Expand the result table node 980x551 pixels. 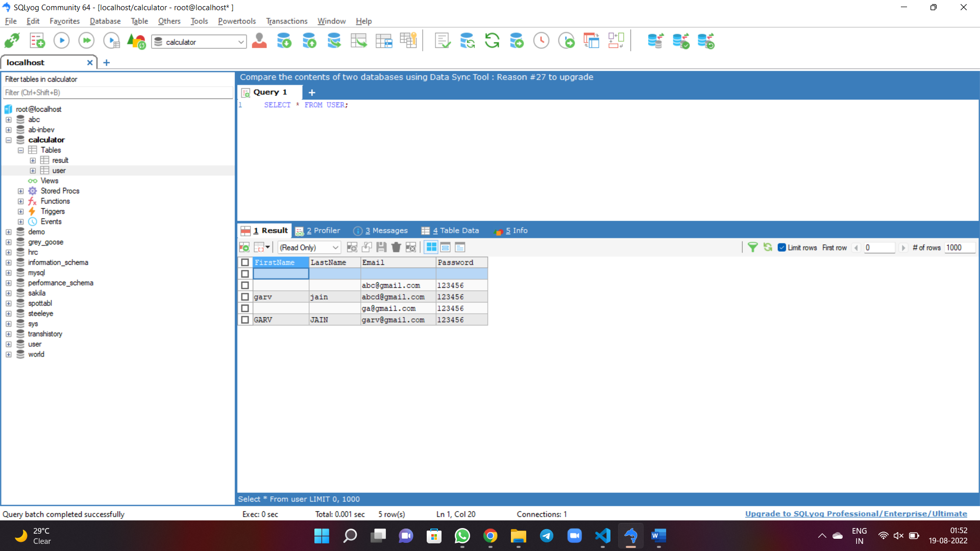[x=33, y=160]
